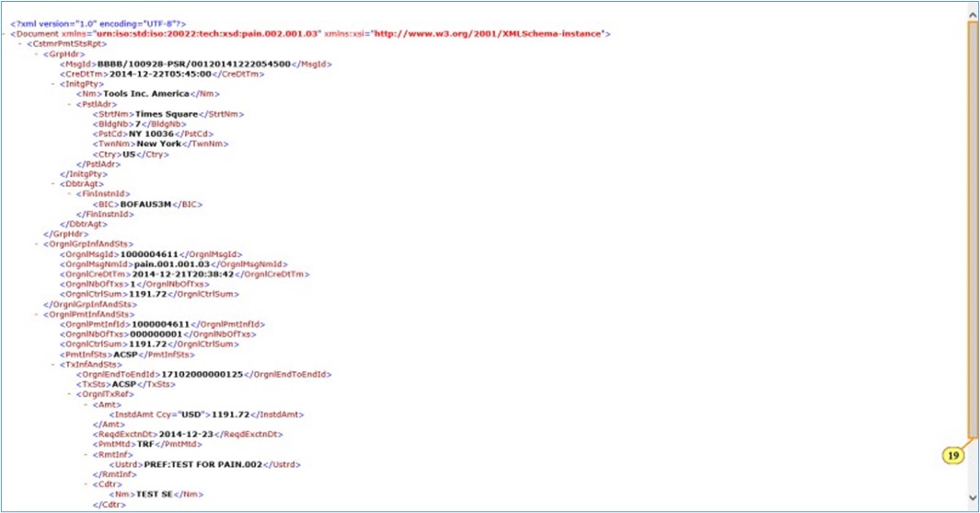Collapse the OrgnlTxRef element
The image size is (980, 513).
pos(70,394)
